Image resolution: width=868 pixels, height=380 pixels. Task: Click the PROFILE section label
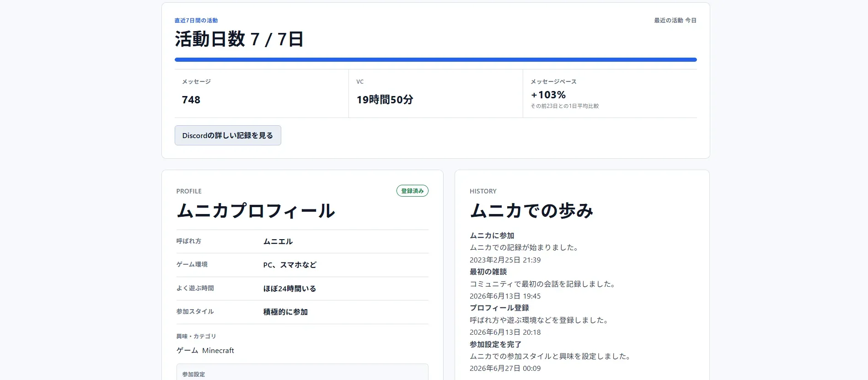click(189, 191)
